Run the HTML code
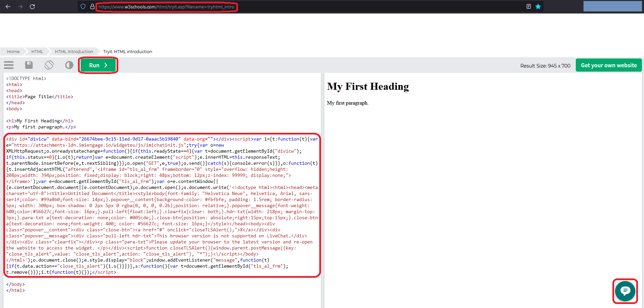The height and width of the screenshot is (308, 644). pyautogui.click(x=98, y=65)
